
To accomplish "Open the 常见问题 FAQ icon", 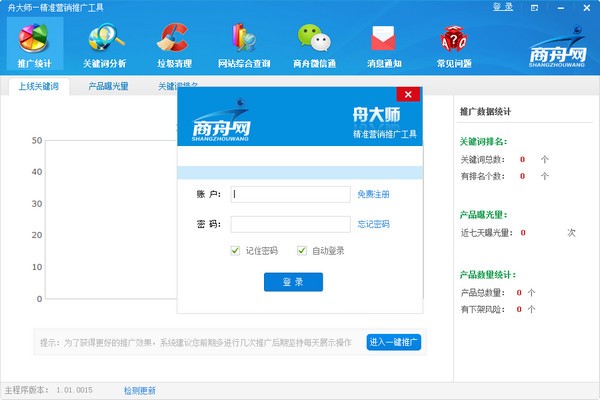I will click(x=453, y=45).
